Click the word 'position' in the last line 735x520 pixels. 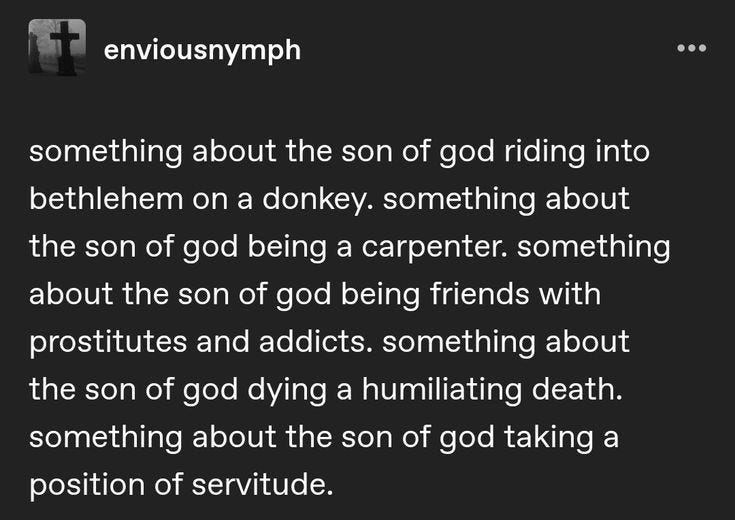87,485
